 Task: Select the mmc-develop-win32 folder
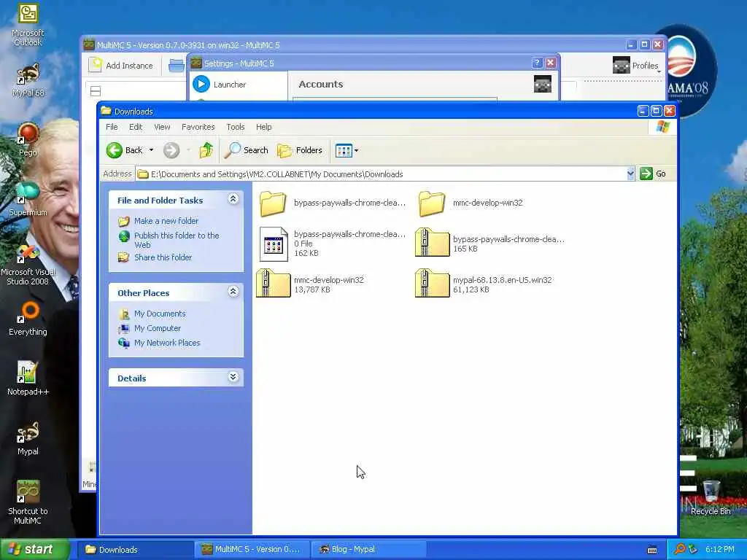pyautogui.click(x=432, y=203)
